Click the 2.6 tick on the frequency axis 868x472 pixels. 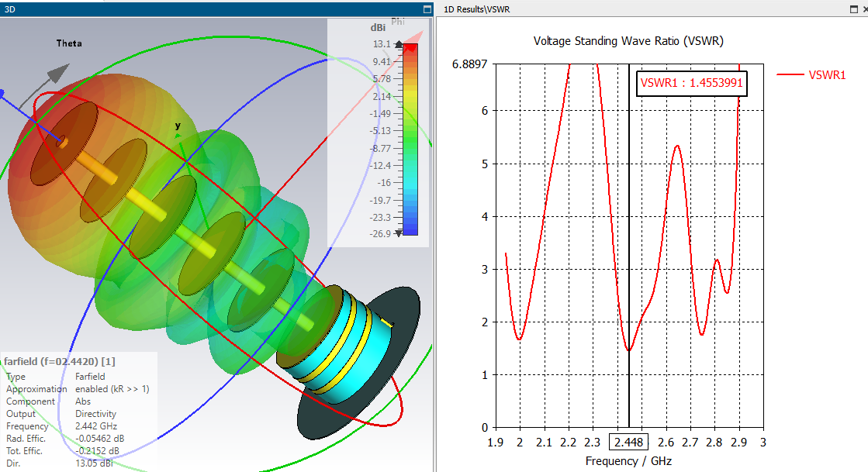click(666, 442)
